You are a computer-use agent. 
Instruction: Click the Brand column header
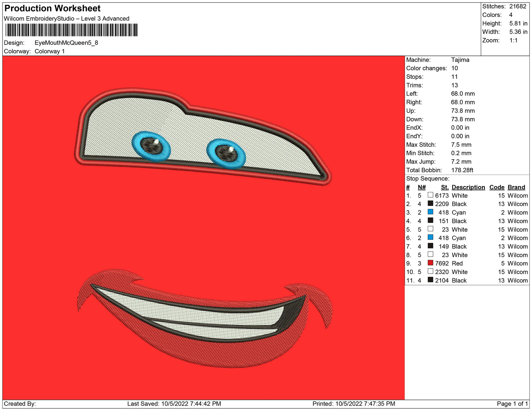[516, 187]
